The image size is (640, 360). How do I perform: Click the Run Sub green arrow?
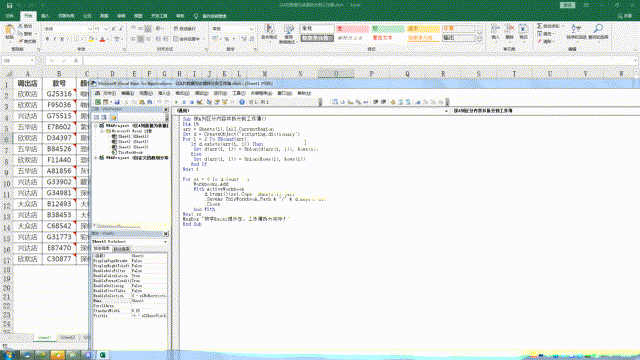coord(177,102)
